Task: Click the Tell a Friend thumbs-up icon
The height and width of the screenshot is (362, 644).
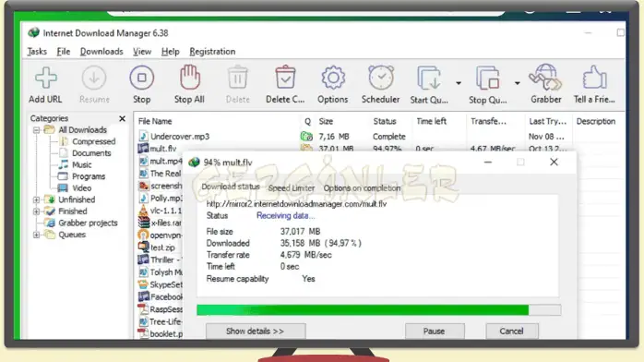Action: 594,78
